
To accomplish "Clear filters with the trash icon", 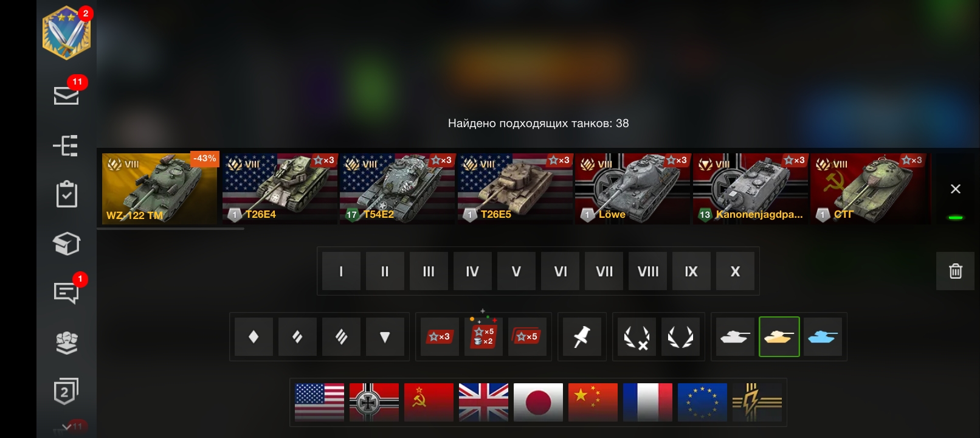I will coord(956,271).
